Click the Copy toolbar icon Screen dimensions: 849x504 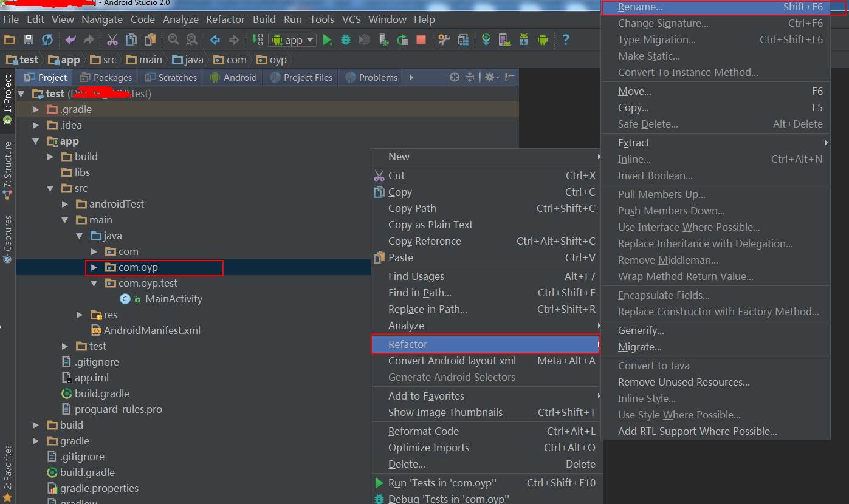point(131,39)
